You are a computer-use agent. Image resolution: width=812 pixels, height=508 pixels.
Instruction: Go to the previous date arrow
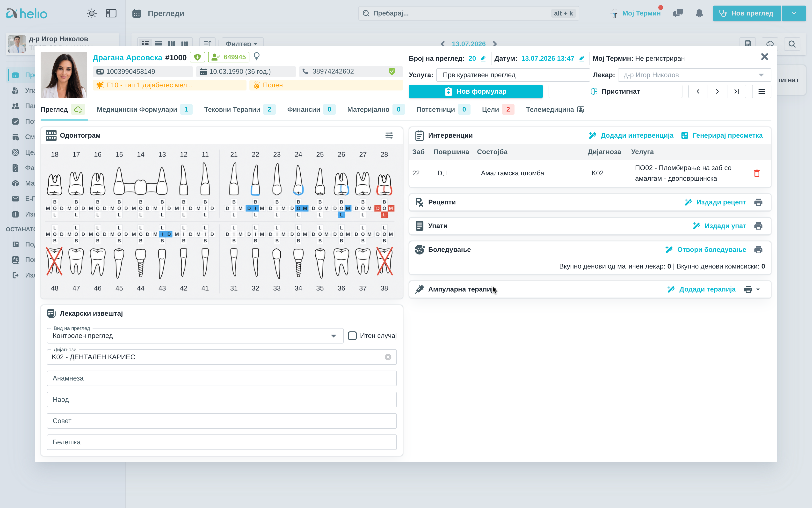click(x=443, y=44)
